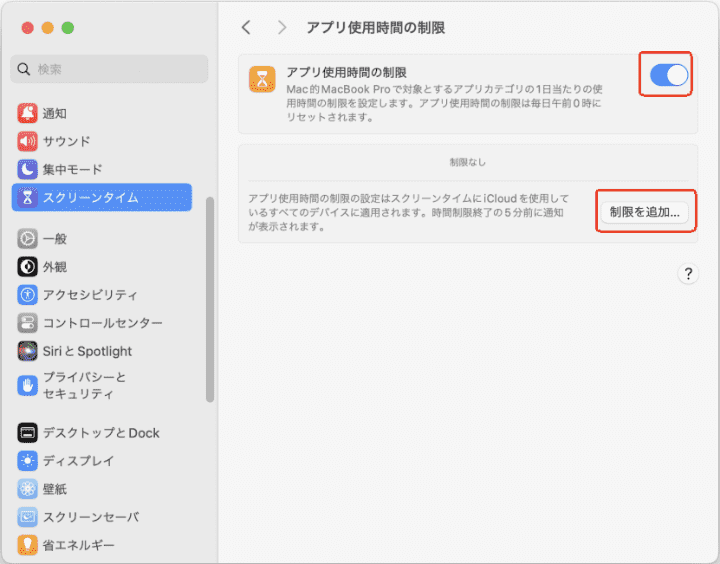Screen dimensions: 720x564
Task: Maximize window with green button
Action: point(68,28)
